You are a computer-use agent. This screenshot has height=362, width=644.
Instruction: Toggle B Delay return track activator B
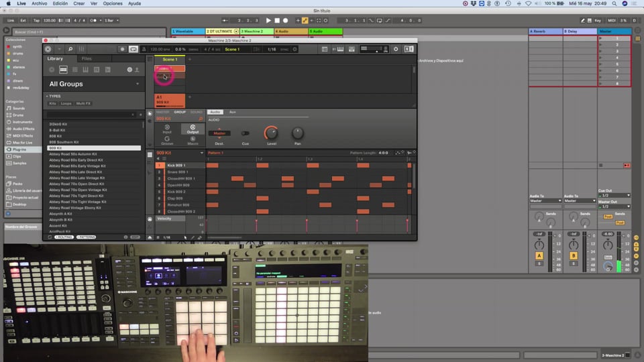(x=574, y=255)
